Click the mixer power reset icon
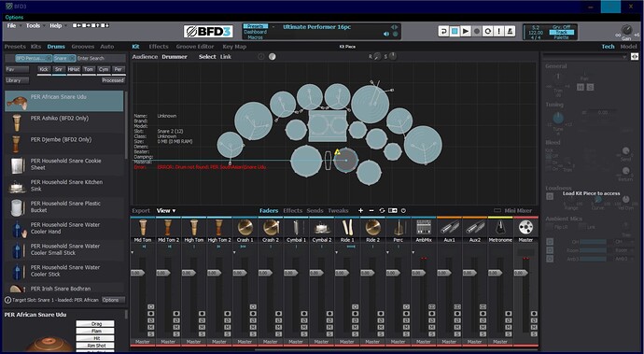 [403, 210]
